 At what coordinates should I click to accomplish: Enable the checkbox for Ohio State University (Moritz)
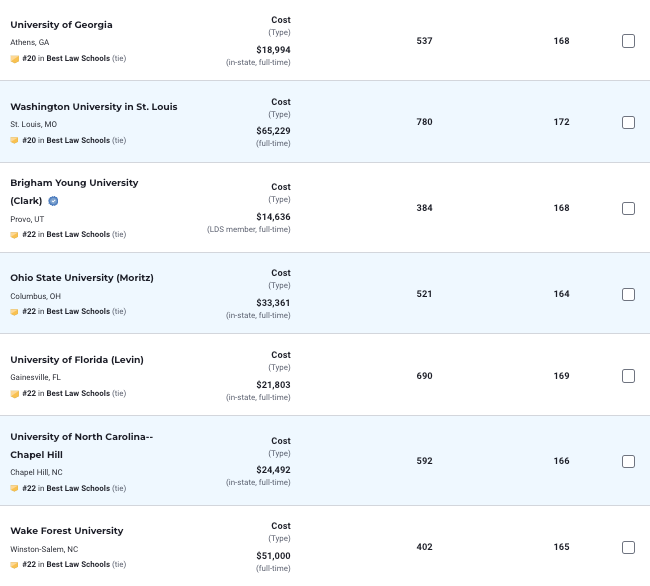click(628, 295)
